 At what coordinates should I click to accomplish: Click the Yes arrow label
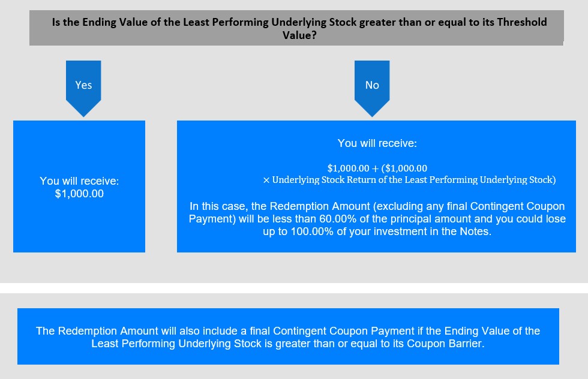tap(83, 85)
